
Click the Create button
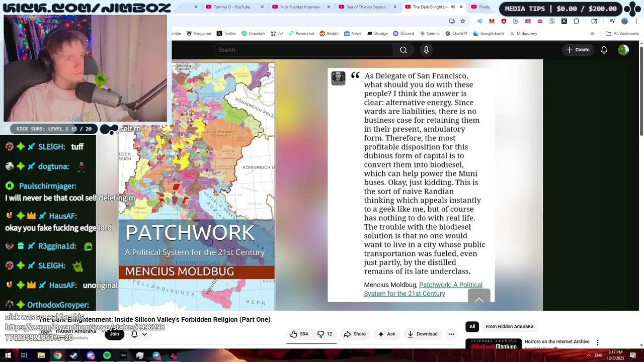pos(578,50)
